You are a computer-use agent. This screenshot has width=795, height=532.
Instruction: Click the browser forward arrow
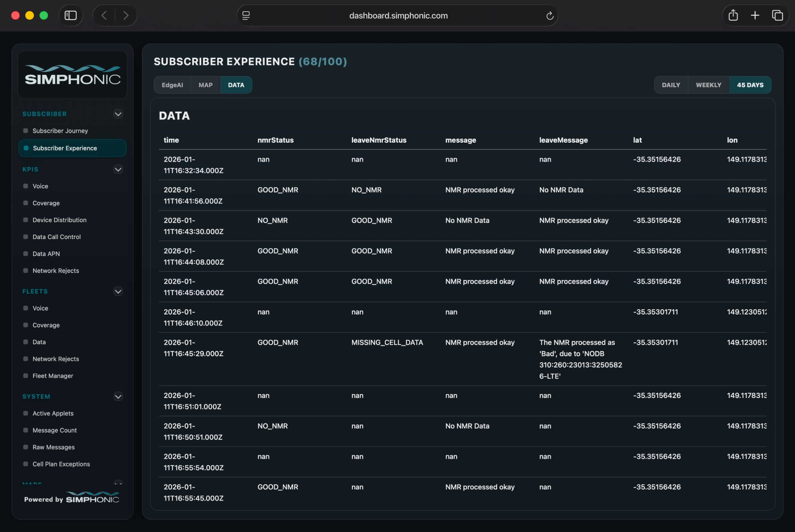(126, 15)
